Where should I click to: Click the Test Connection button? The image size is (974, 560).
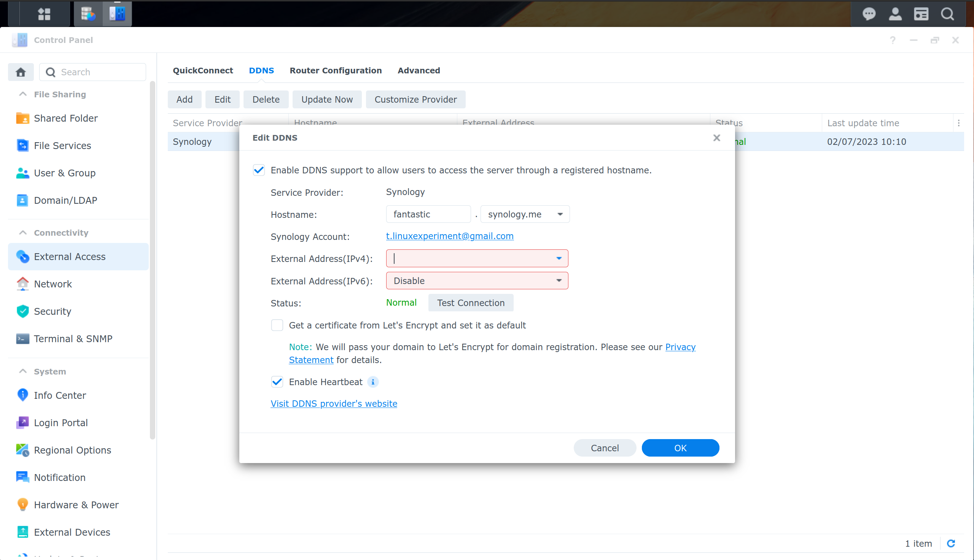[470, 303]
